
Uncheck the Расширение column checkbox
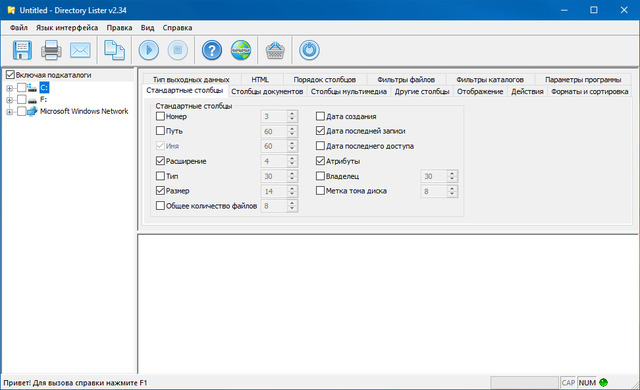click(160, 161)
